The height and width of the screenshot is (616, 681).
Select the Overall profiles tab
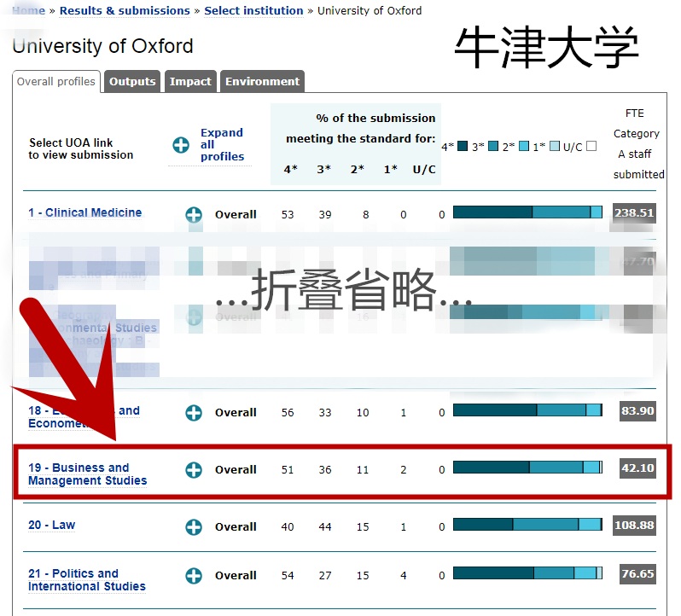coord(56,82)
